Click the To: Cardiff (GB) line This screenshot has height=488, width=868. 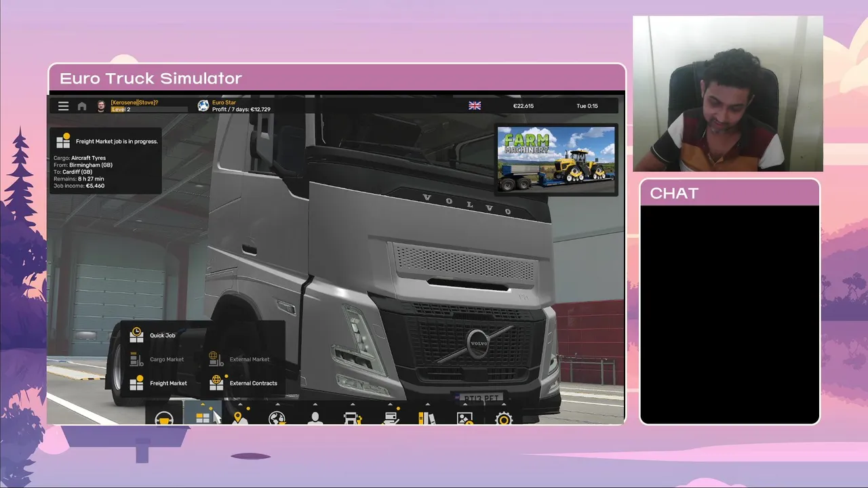[x=73, y=171]
